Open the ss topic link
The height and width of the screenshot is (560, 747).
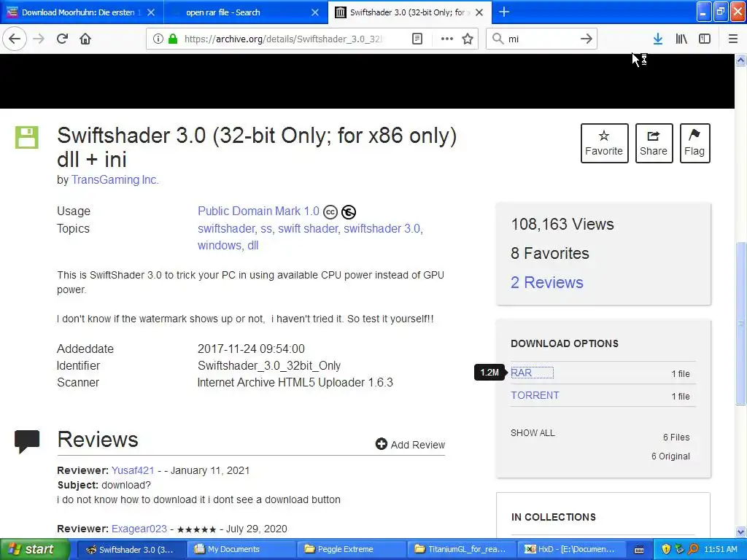(266, 229)
